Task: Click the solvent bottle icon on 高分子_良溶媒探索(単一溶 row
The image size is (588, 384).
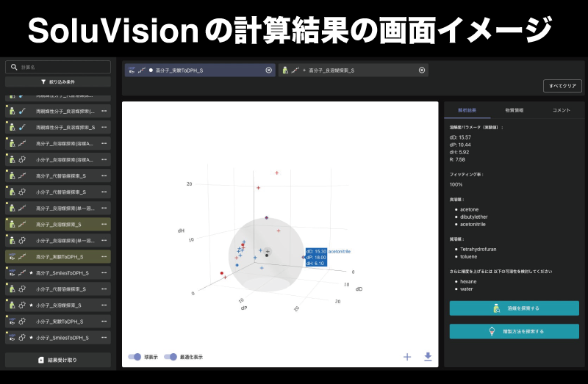Action: tap(12, 208)
